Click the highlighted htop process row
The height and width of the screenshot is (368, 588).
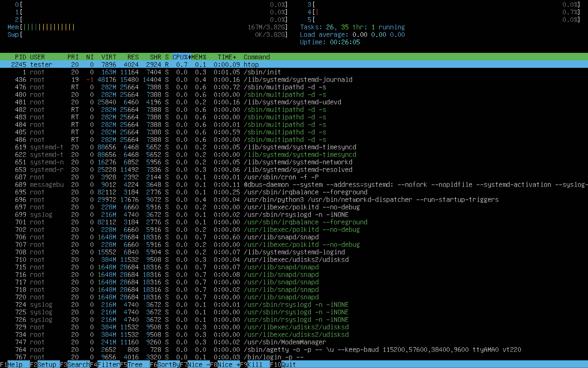[x=251, y=64]
